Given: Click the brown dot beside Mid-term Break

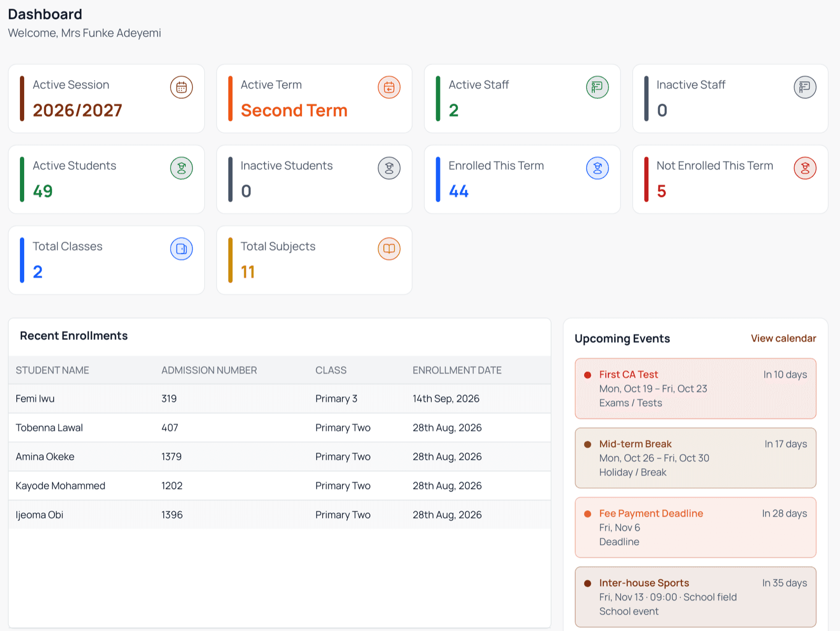Looking at the screenshot, I should pyautogui.click(x=587, y=444).
